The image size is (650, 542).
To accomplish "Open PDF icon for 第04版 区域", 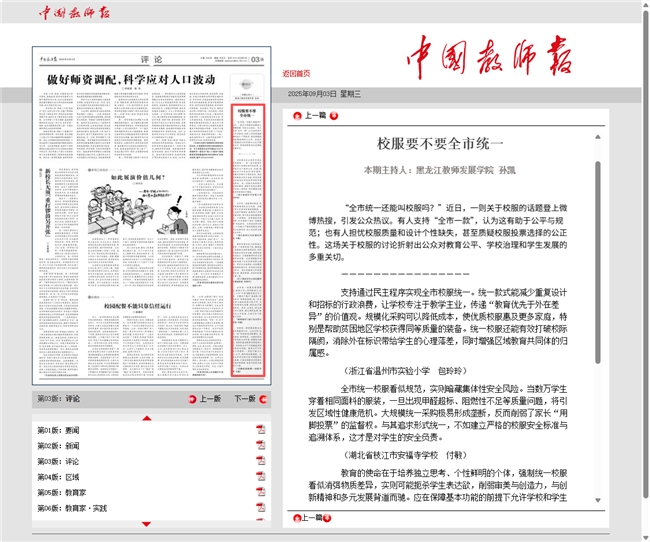I will click(x=260, y=477).
